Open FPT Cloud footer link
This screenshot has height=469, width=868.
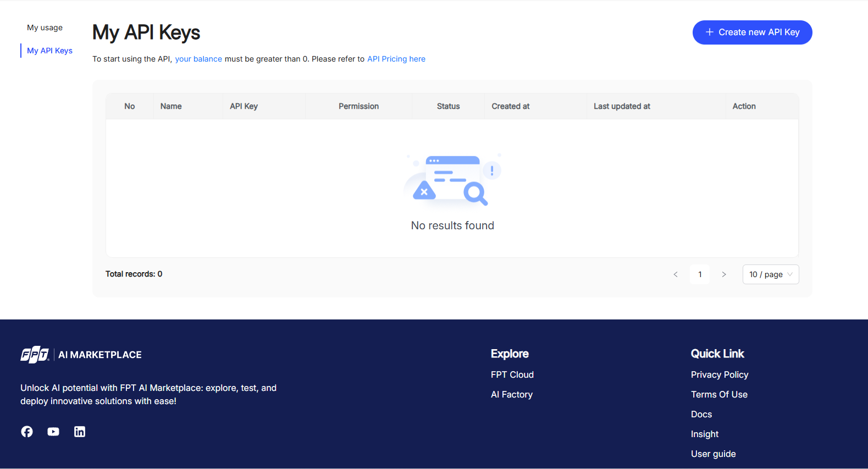click(512, 374)
